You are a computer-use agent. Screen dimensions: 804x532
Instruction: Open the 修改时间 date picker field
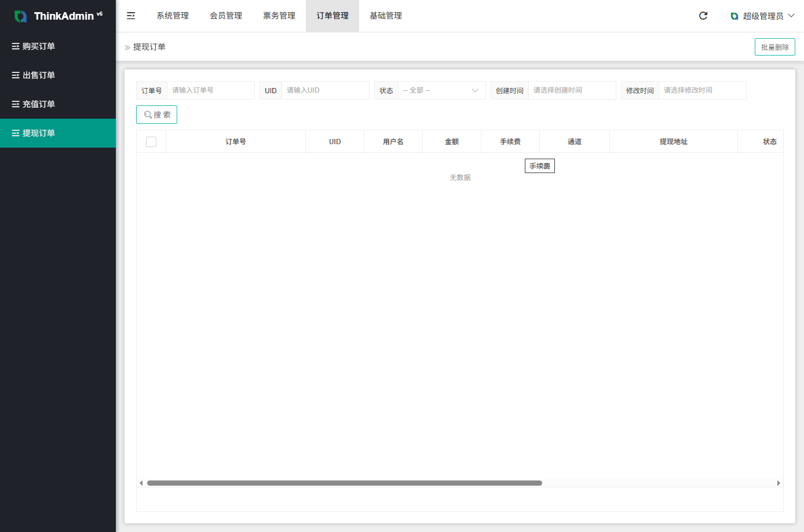703,90
